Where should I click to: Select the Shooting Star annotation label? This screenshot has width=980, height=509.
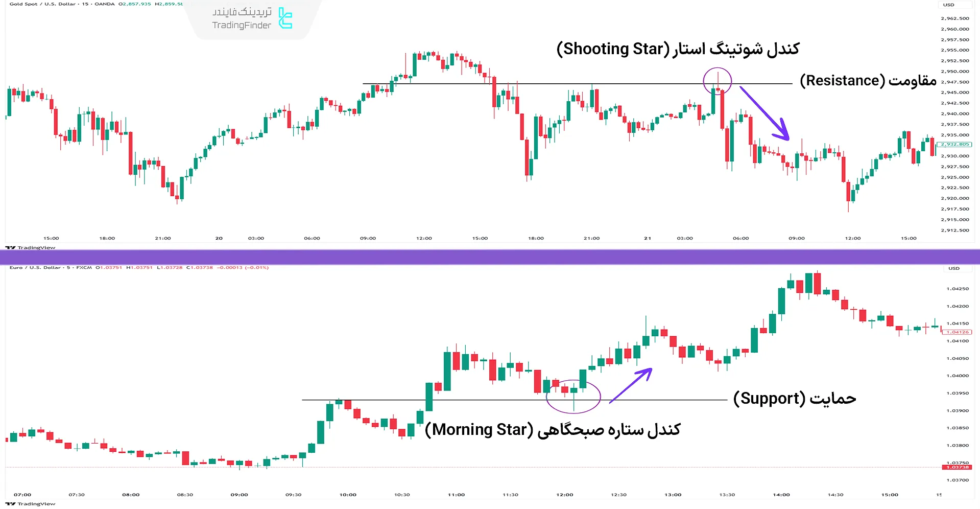[678, 49]
